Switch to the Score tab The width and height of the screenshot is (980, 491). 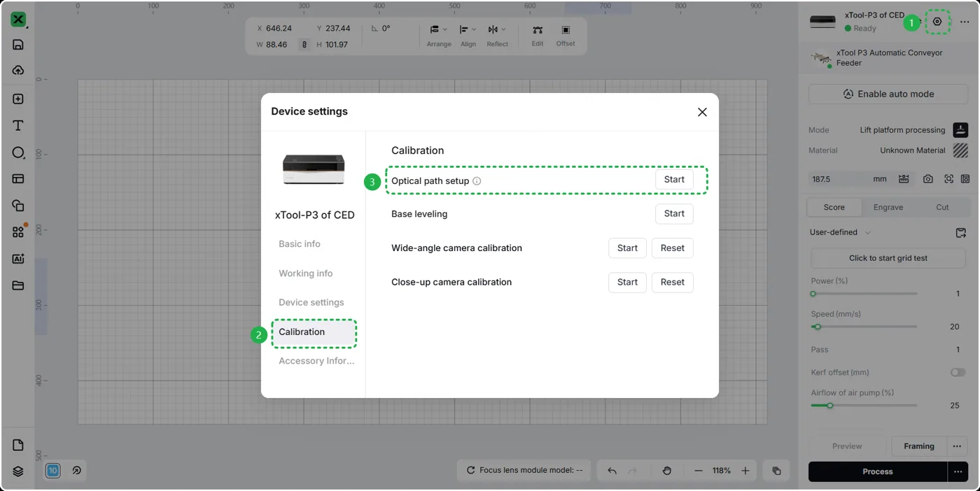click(834, 207)
